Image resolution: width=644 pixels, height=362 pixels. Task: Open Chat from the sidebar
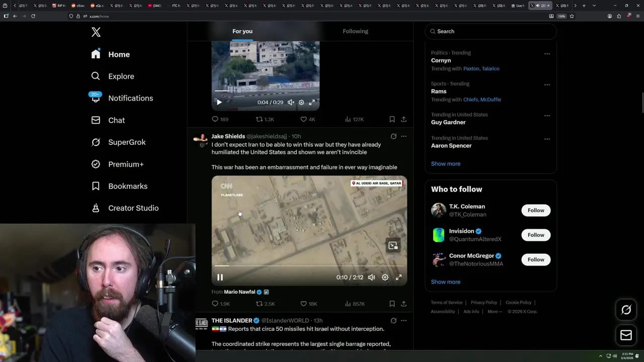pyautogui.click(x=108, y=120)
